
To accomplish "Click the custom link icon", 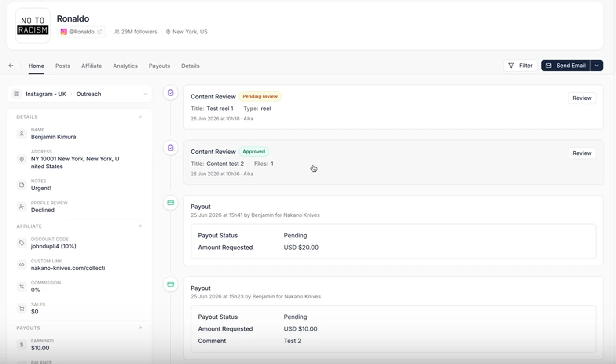I will [x=22, y=265].
